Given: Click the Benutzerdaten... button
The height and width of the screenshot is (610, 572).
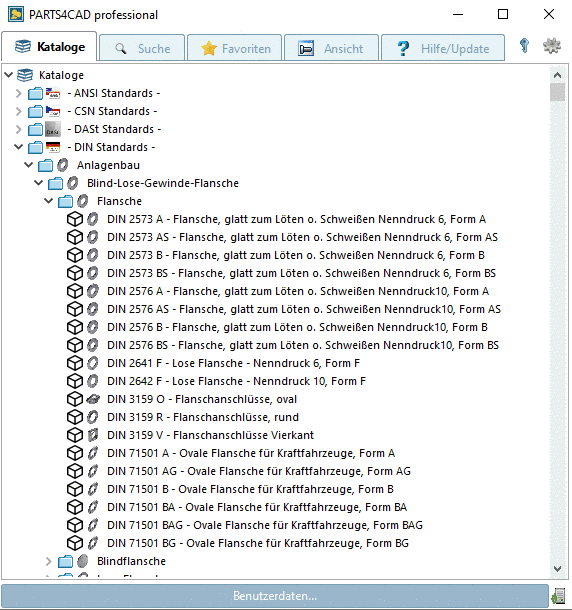Looking at the screenshot, I should (275, 596).
